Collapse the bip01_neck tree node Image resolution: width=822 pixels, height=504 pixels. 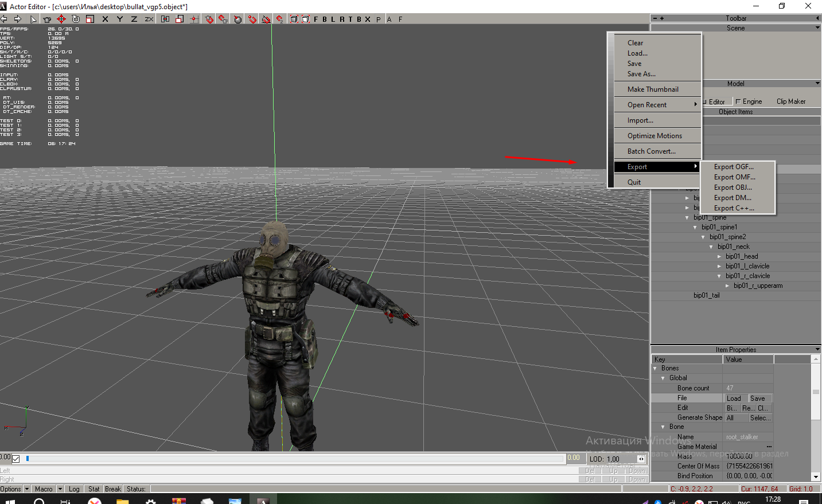coord(711,247)
